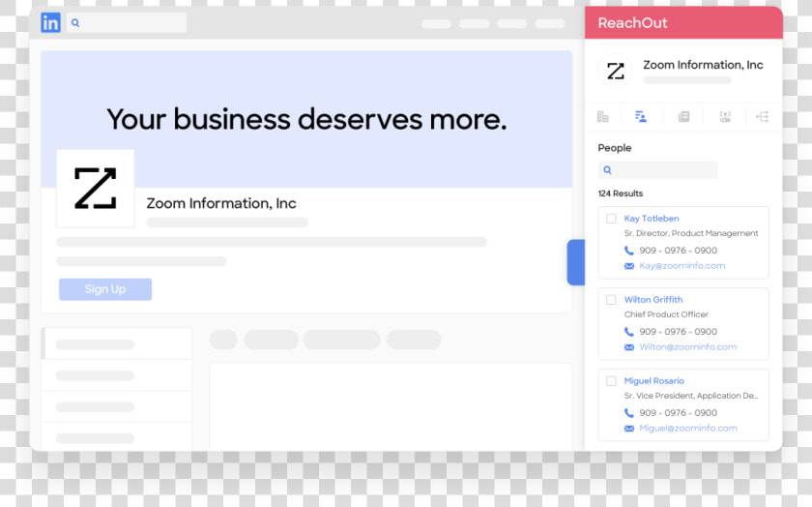
Task: Click the LinkedIn top search field
Action: coord(127,23)
